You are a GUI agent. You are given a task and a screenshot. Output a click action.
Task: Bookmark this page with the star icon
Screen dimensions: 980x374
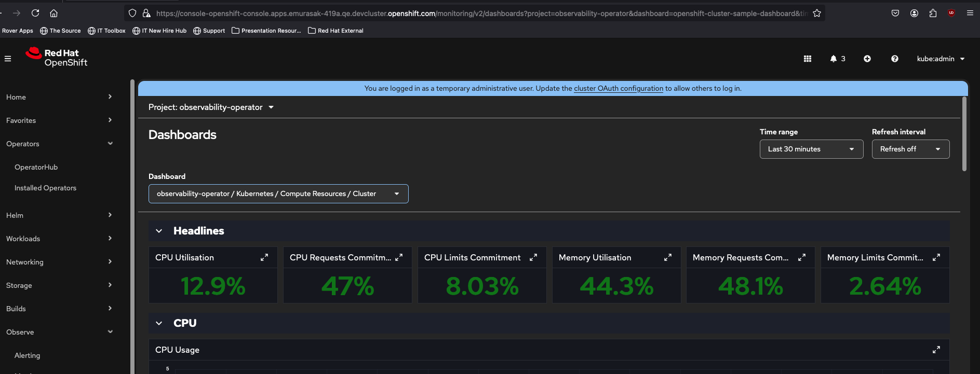tap(817, 13)
